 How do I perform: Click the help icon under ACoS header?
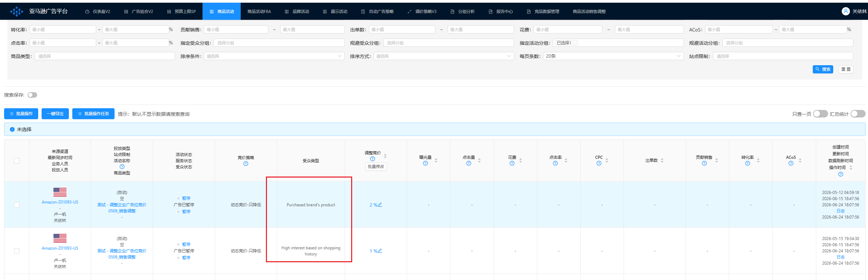[791, 164]
